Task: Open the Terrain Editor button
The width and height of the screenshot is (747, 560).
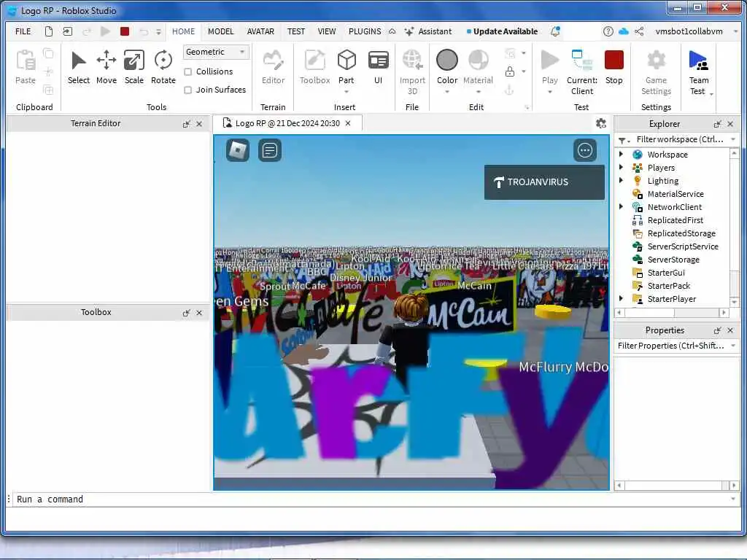Action: pos(273,68)
